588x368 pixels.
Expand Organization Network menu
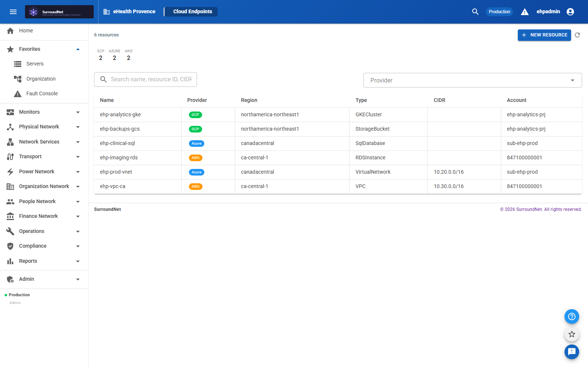point(44,186)
